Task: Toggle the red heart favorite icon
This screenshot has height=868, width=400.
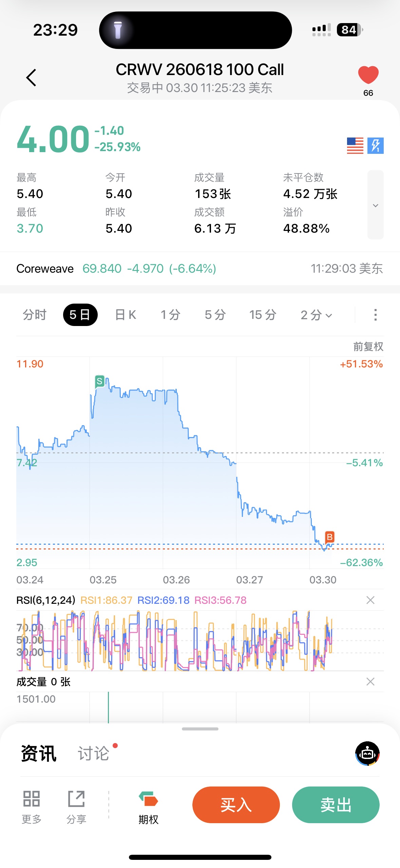Action: coord(368,75)
